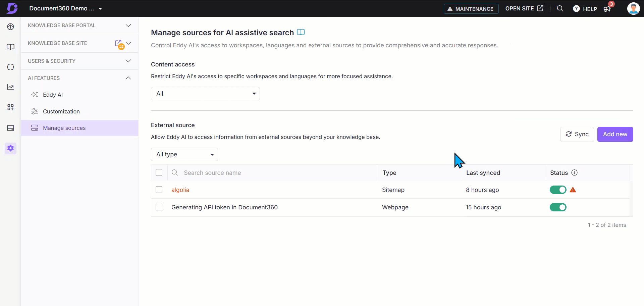Click the 15 hours ago cell
The height and width of the screenshot is (306, 644).
tap(483, 207)
